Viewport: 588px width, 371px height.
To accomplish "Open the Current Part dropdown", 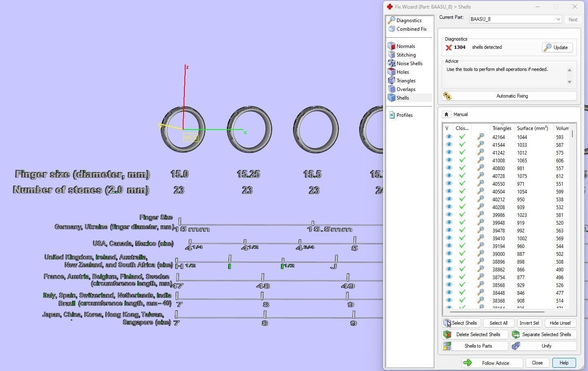I will coord(515,19).
